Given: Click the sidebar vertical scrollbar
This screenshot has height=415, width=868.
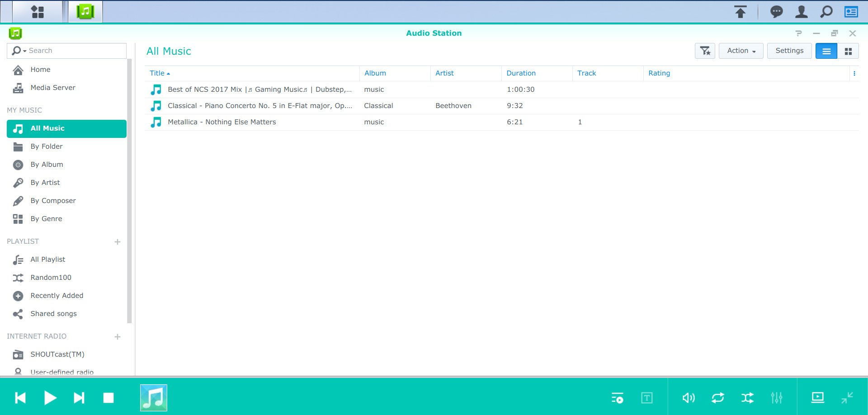Looking at the screenshot, I should (x=130, y=191).
